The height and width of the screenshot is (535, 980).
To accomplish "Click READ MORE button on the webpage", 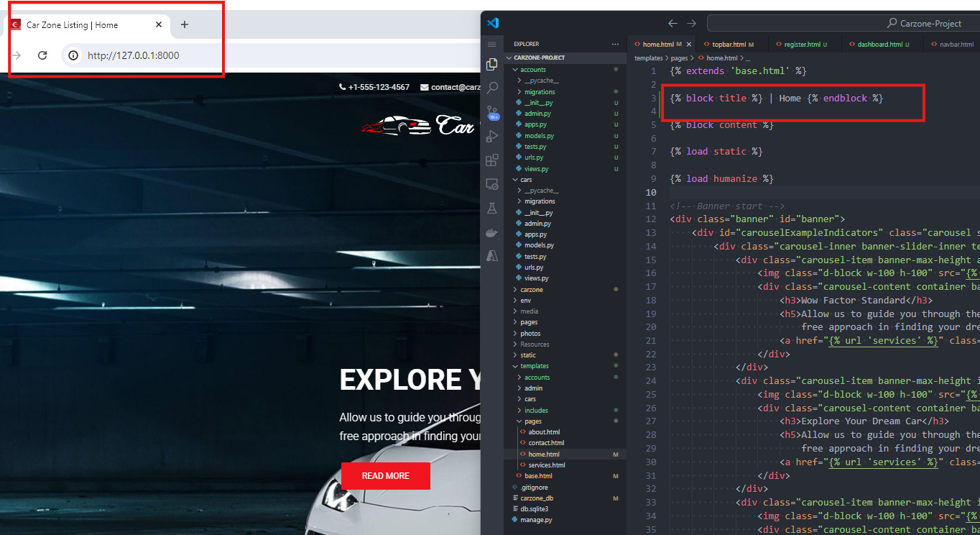I will tap(386, 476).
